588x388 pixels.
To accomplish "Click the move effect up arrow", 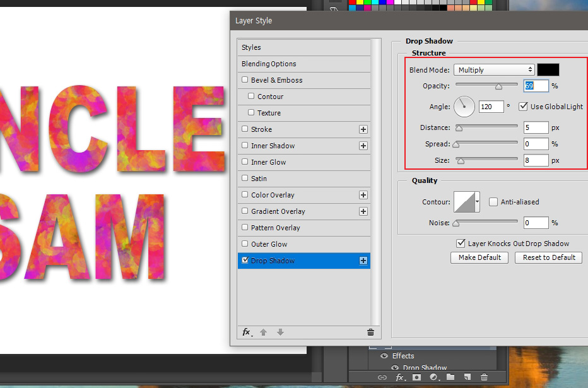I will click(263, 332).
